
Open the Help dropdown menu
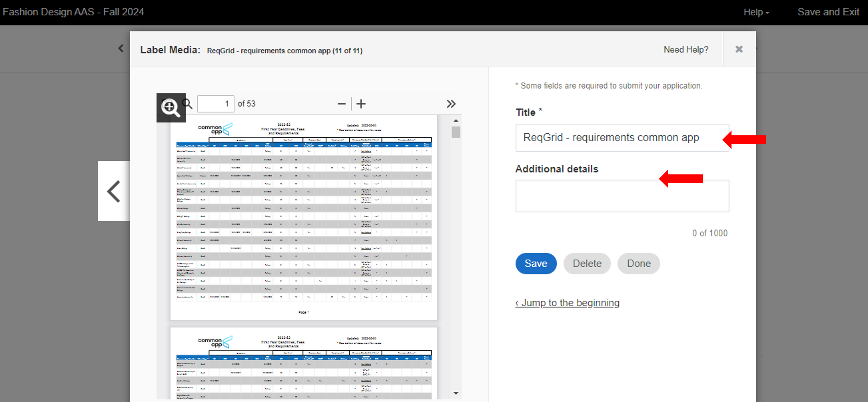[x=756, y=12]
